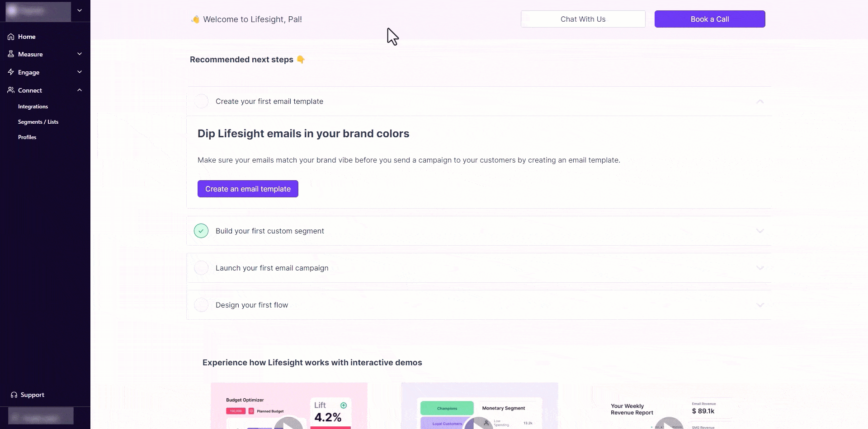This screenshot has height=429, width=868.
Task: Toggle the completed custom segment checkmark
Action: tap(201, 231)
